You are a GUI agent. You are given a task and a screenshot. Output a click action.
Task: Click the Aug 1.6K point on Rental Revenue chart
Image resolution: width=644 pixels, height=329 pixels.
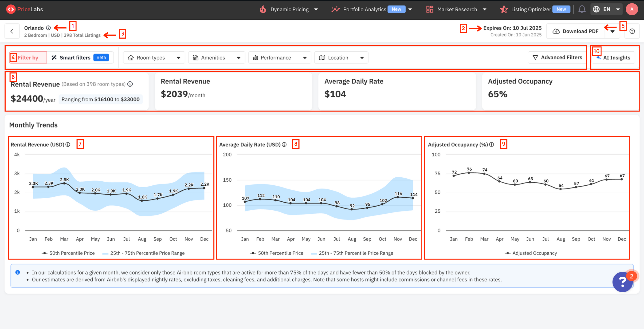142,201
